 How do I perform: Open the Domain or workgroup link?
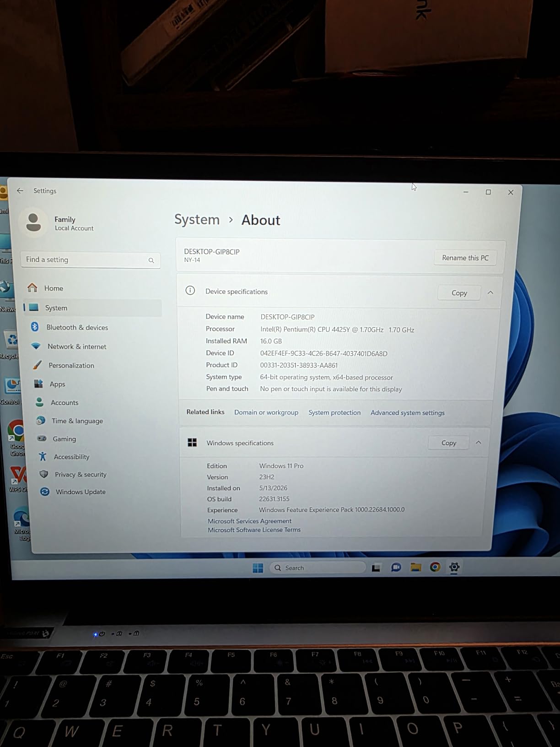tap(266, 412)
